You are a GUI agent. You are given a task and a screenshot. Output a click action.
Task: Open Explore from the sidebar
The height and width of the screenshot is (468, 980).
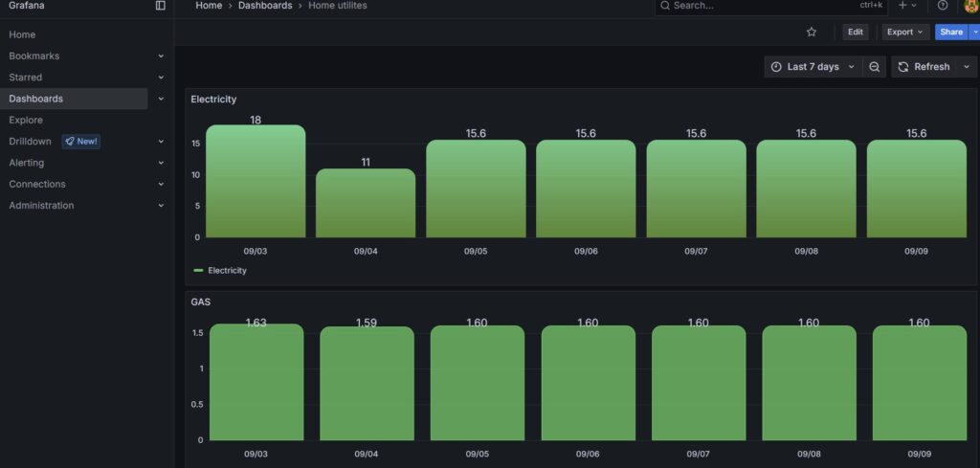26,121
